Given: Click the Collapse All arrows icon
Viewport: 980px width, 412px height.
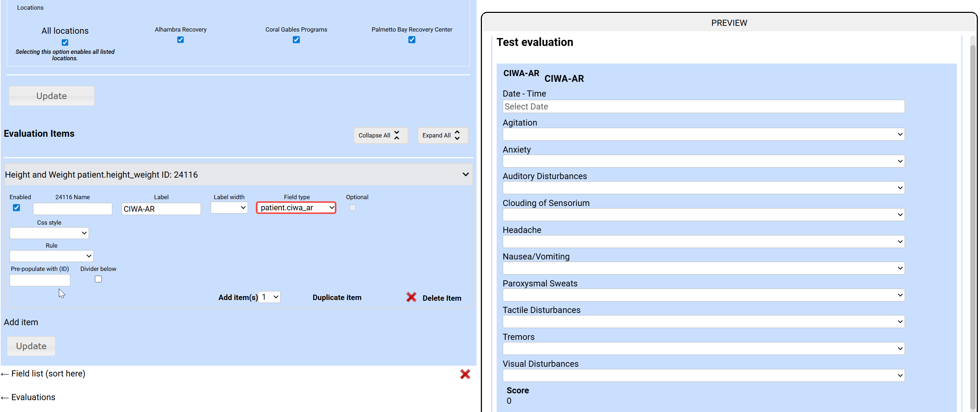Looking at the screenshot, I should tap(397, 135).
